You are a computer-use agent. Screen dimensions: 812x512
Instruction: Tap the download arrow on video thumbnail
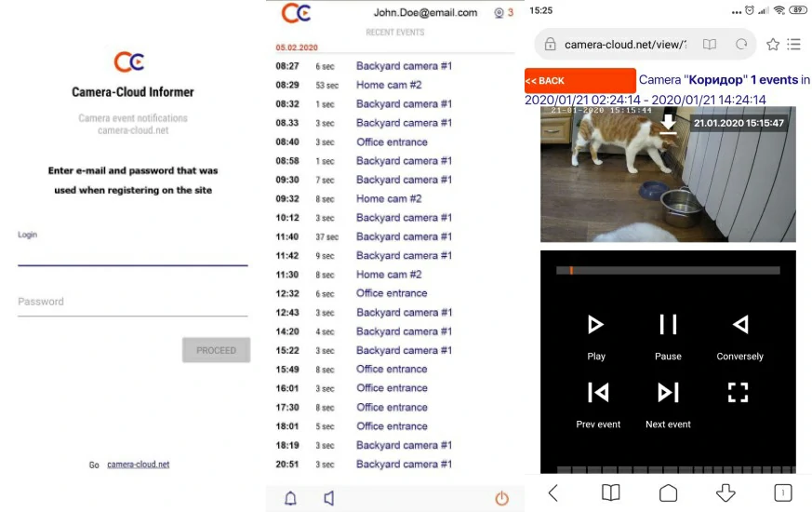click(x=668, y=125)
